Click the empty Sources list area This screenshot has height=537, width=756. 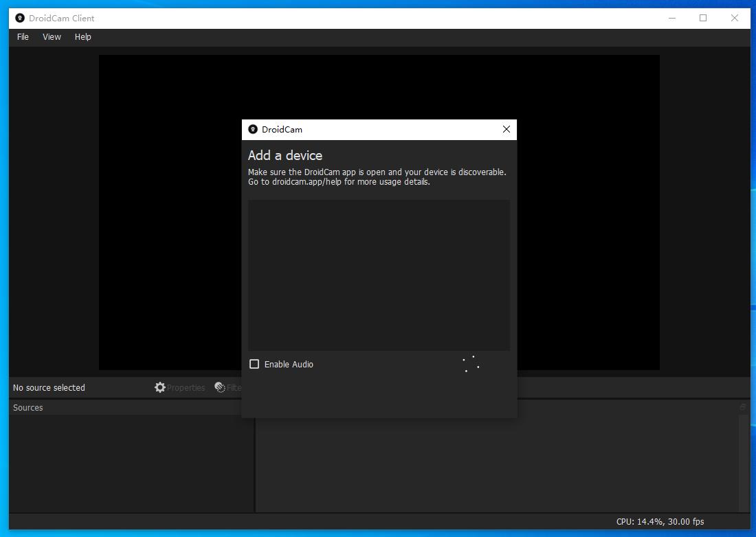tap(131, 464)
